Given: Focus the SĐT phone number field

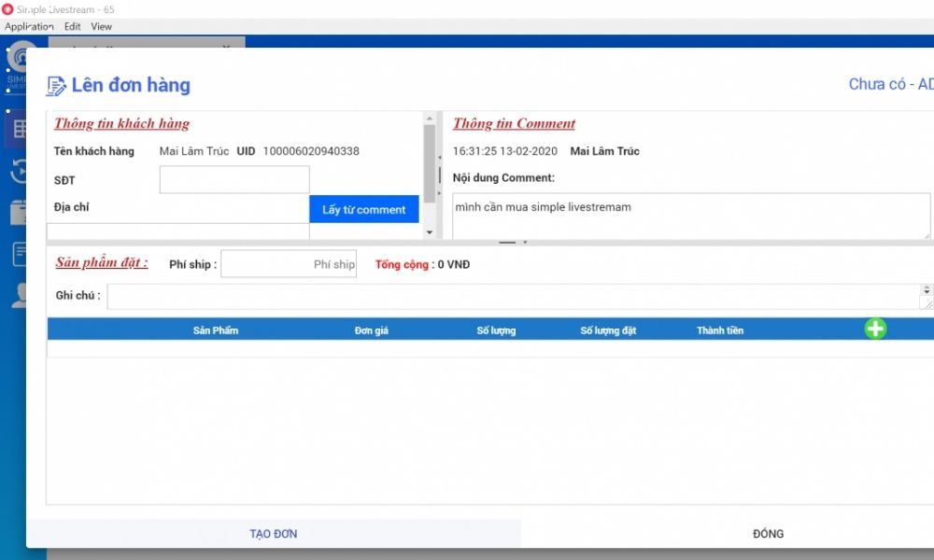Looking at the screenshot, I should click(x=234, y=180).
